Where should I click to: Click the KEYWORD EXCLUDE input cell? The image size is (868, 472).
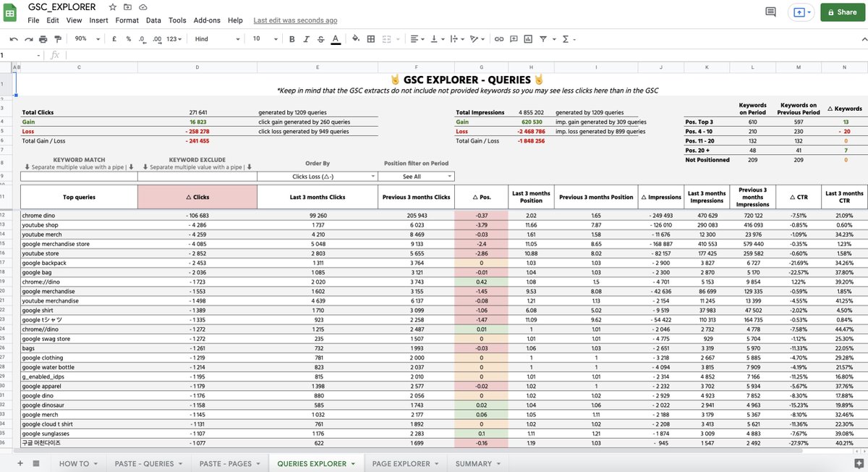pos(197,176)
